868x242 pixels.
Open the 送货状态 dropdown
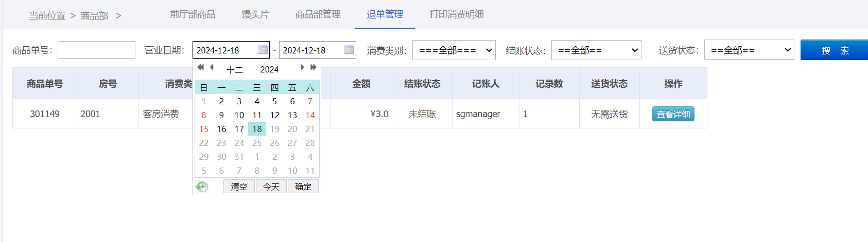tap(749, 50)
